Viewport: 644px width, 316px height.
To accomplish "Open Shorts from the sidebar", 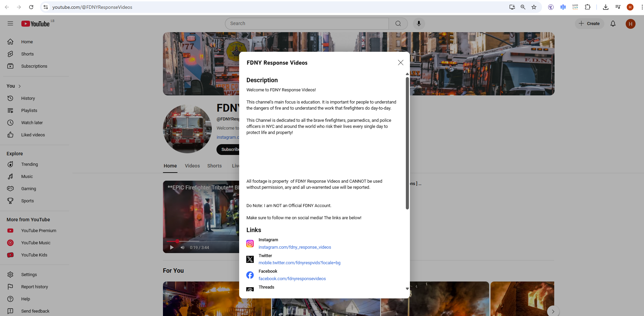I will (x=27, y=54).
